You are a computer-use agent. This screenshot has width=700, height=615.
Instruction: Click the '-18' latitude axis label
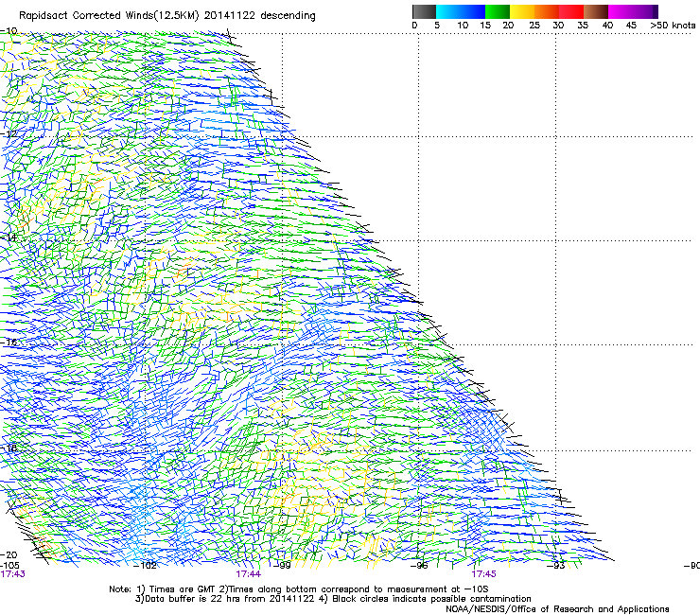pyautogui.click(x=9, y=448)
